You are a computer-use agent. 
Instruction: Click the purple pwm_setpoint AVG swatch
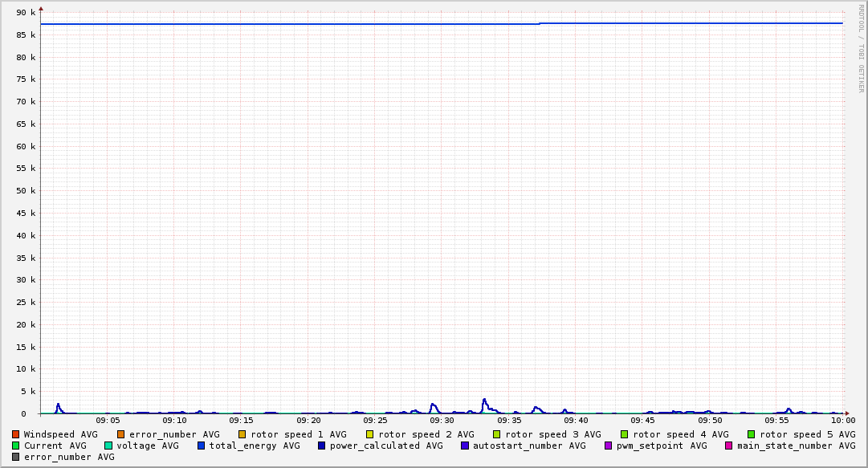pos(609,446)
